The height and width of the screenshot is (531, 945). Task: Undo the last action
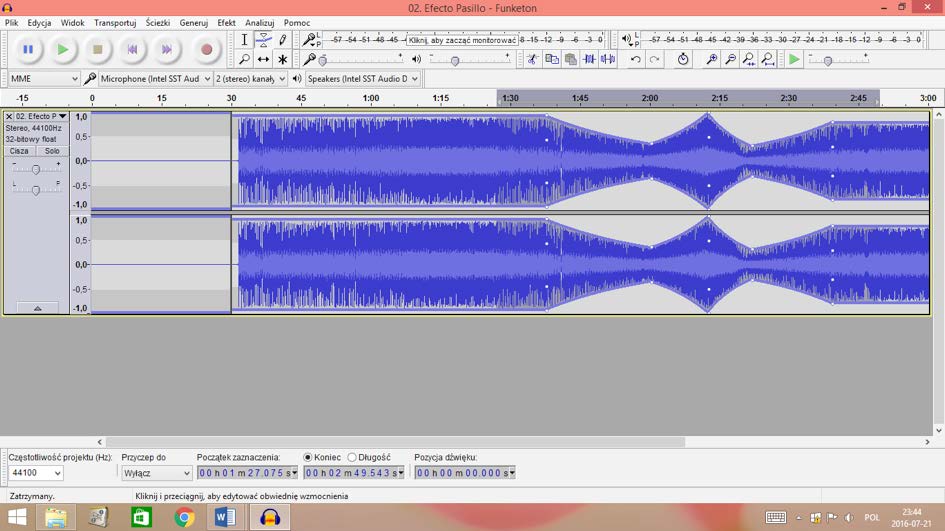(x=635, y=59)
